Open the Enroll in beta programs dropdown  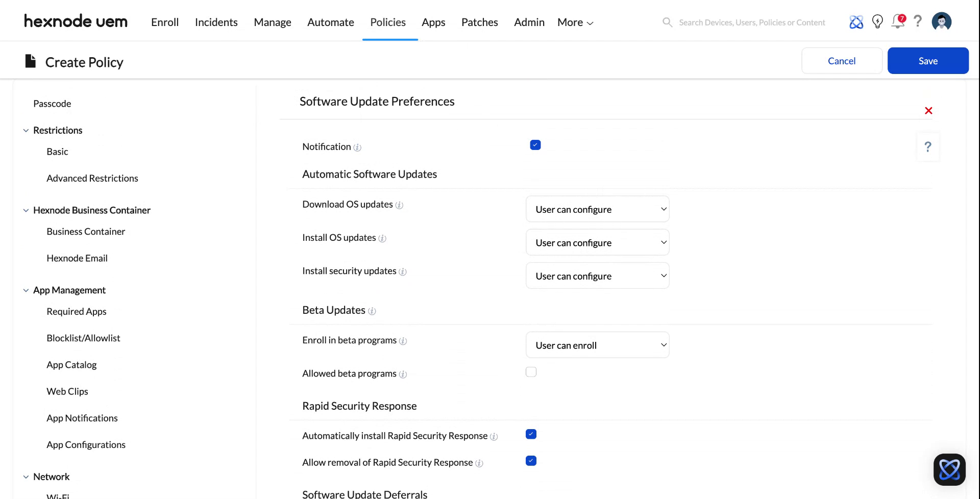597,345
